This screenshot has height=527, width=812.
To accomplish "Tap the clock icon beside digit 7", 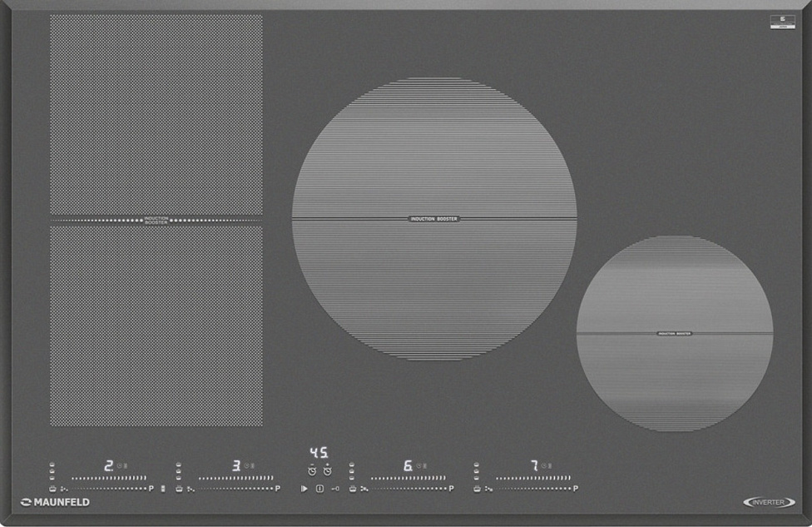I will pyautogui.click(x=545, y=466).
